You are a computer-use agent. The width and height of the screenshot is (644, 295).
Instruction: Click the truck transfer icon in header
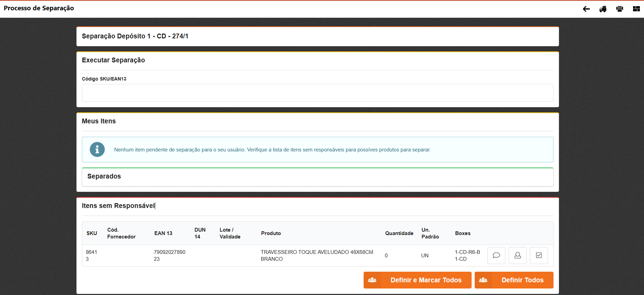(x=603, y=9)
